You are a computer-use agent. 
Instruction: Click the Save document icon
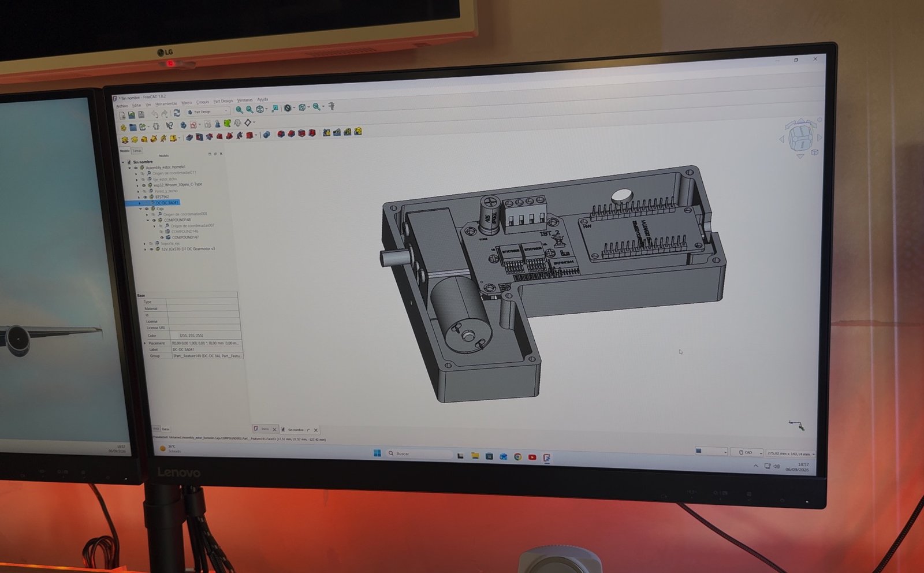pyautogui.click(x=141, y=114)
